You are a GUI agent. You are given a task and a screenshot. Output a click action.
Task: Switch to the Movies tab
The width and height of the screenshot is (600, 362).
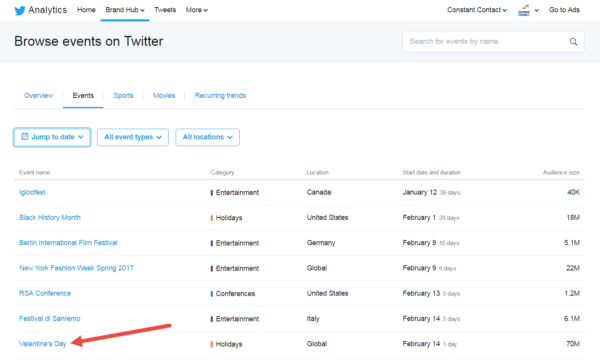164,95
